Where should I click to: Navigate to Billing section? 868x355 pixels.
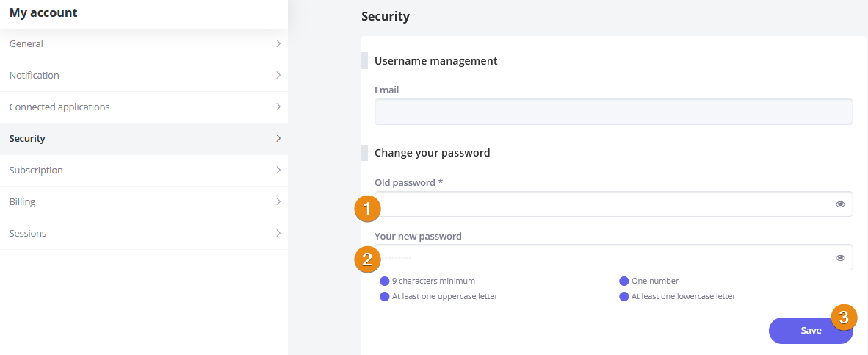click(x=23, y=202)
